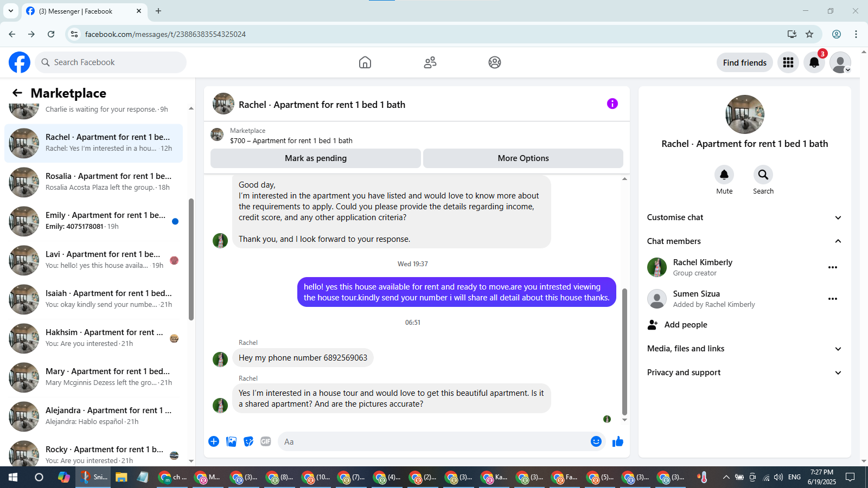Collapse the Chat members section
Viewport: 868px width, 488px height.
(744, 241)
